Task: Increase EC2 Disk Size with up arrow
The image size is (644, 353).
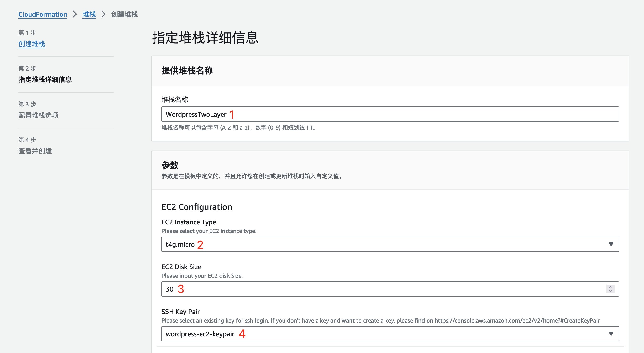Action: [x=610, y=287]
